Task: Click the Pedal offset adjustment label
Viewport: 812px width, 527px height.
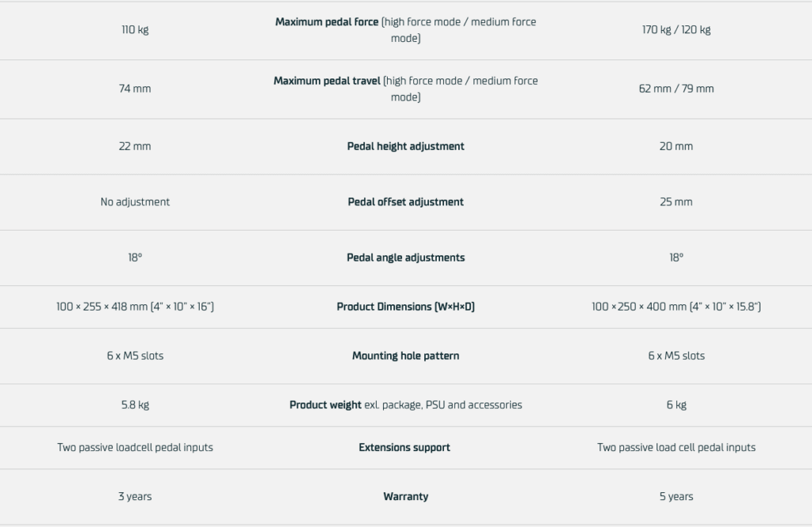Action: pos(405,202)
